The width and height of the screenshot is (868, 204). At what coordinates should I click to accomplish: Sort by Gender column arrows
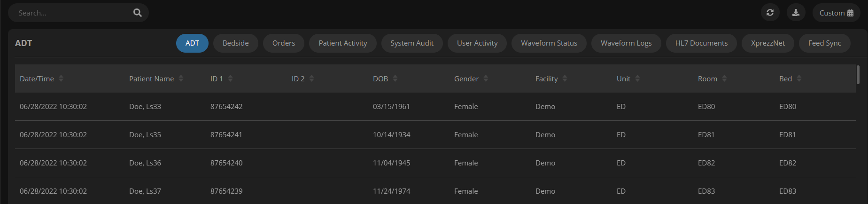(486, 78)
